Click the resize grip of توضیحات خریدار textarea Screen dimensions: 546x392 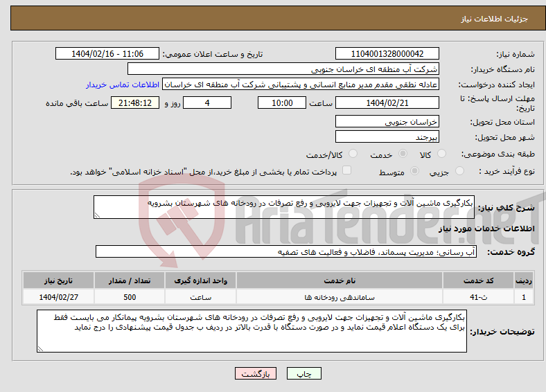(40, 349)
